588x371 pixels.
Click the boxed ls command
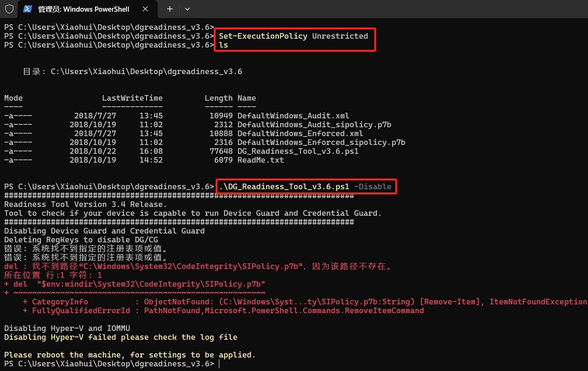223,45
